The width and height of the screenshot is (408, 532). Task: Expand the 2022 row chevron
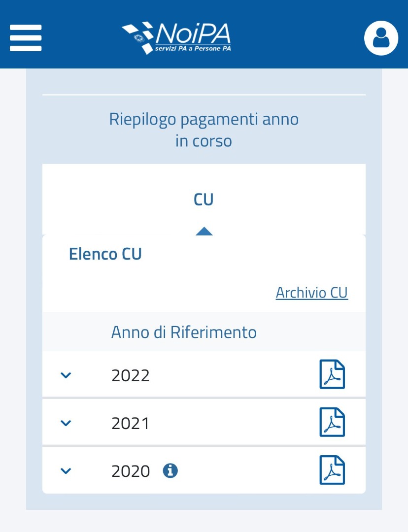pos(66,375)
